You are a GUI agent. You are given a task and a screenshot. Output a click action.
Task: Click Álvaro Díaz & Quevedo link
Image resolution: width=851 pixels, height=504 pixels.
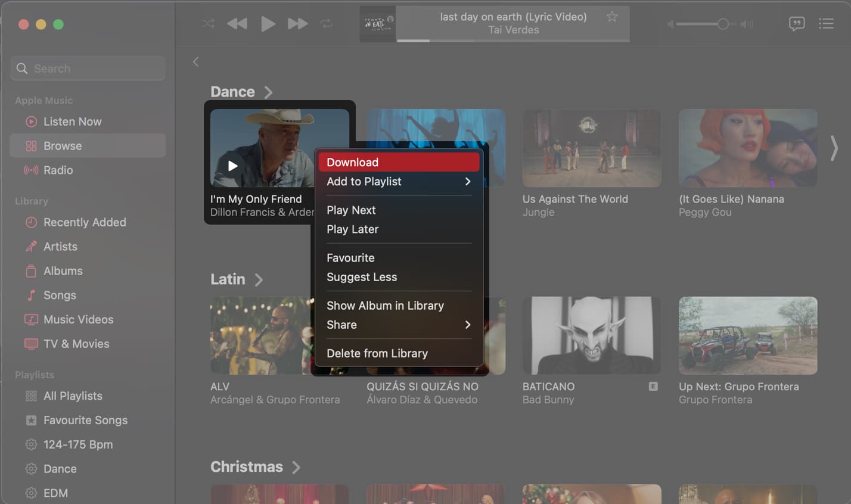(422, 400)
